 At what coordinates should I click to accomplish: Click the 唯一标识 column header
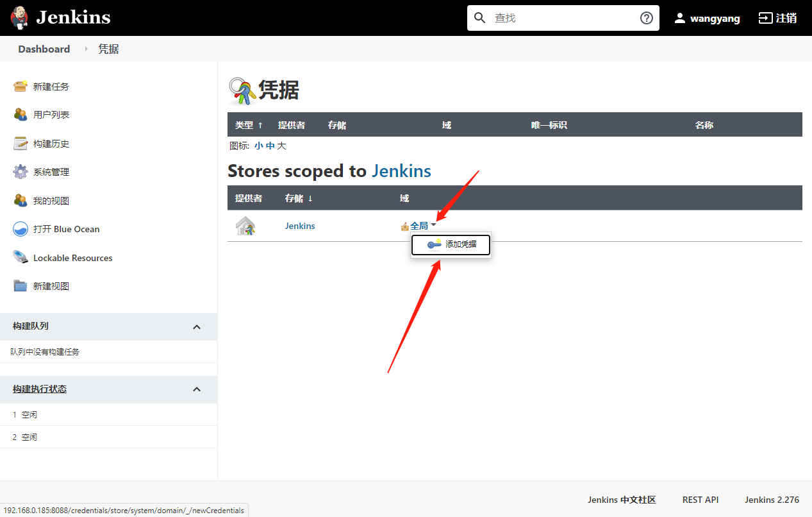(549, 125)
